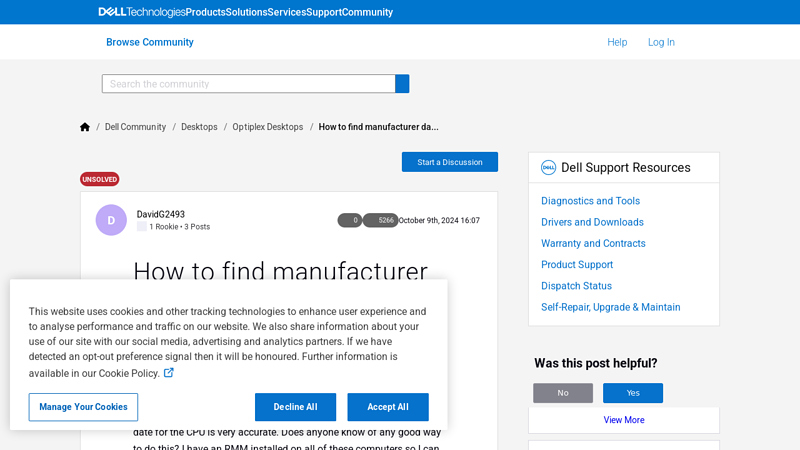Open Drivers and Downloads
800x450 pixels.
pyautogui.click(x=592, y=222)
